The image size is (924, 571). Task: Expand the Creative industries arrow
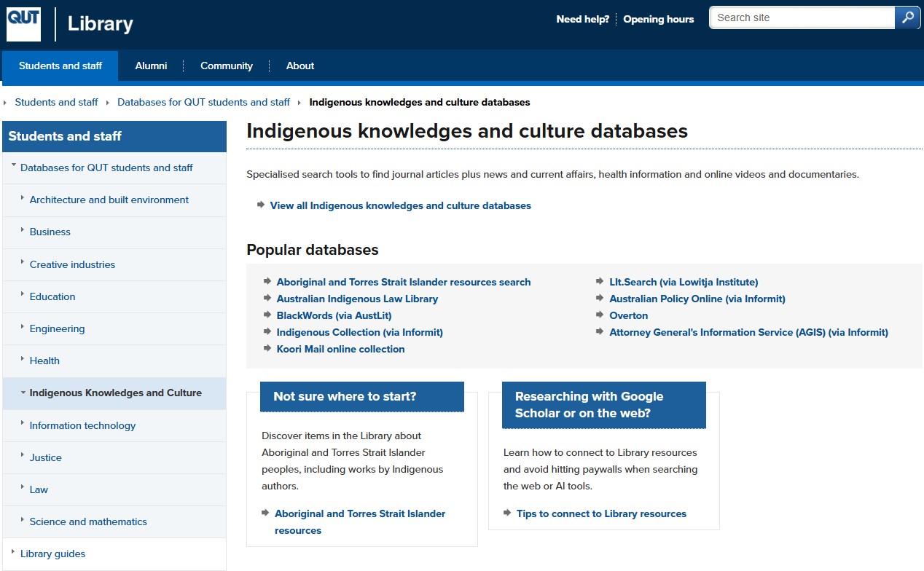pyautogui.click(x=23, y=263)
